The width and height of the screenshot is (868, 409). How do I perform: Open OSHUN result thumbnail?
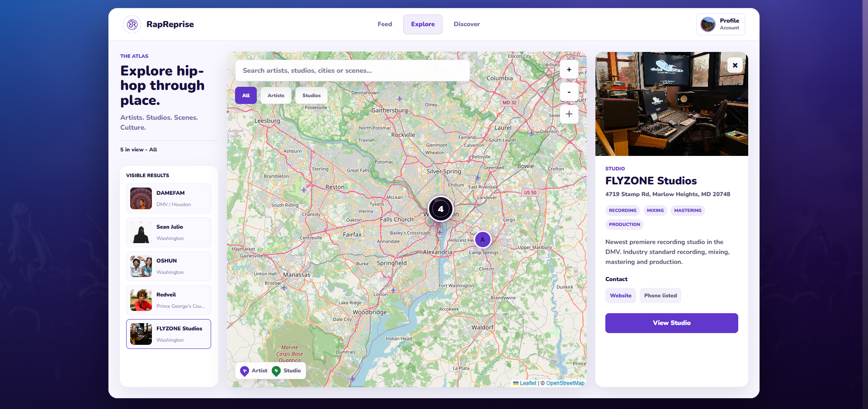point(141,266)
